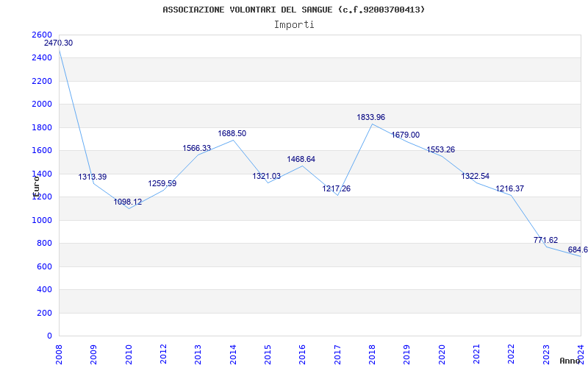Image resolution: width=588 pixels, height=368 pixels.
Task: Select the x-axis year 2015
Action: click(x=268, y=355)
